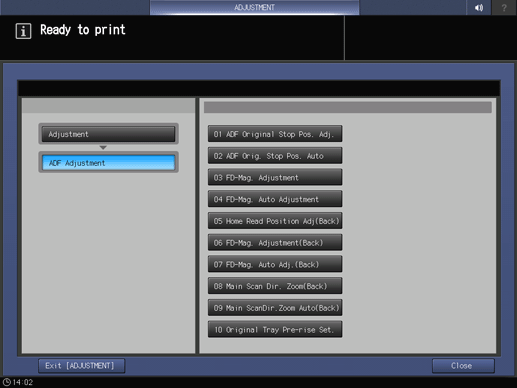
Task: Choose 04 FD-Mag. Auto Adjustment
Action: coord(275,199)
